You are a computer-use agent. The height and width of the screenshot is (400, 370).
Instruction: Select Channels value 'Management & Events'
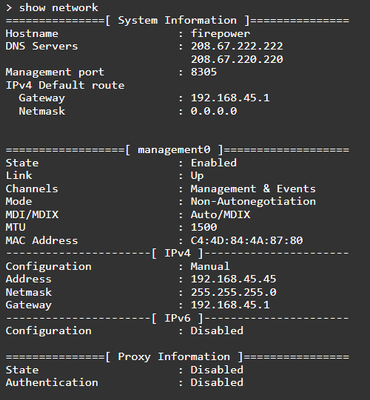(x=253, y=189)
